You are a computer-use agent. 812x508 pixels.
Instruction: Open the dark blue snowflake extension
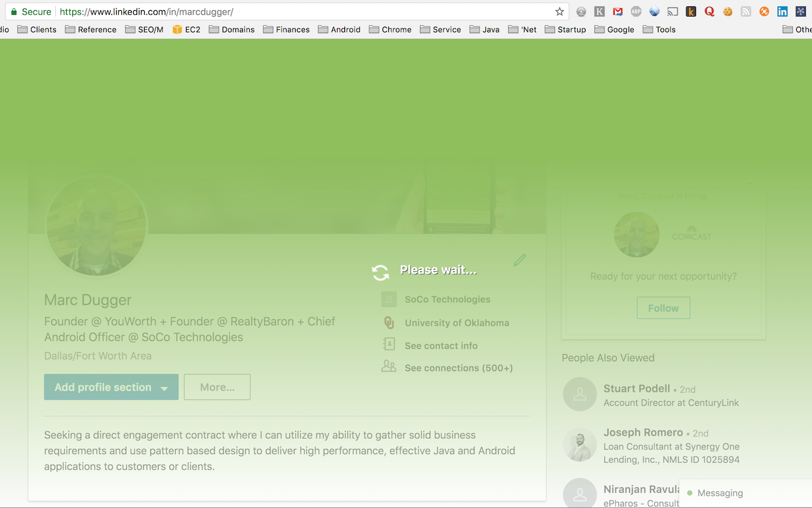(801, 11)
